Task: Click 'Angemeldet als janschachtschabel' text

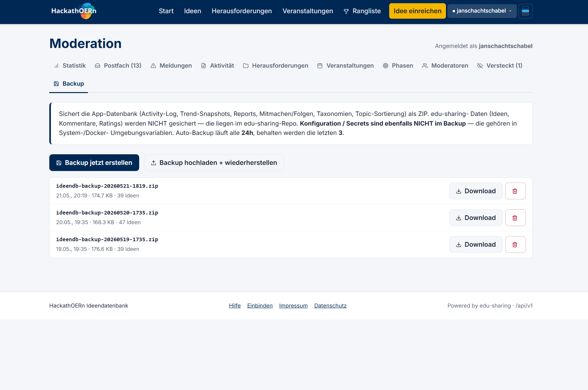Action: point(484,46)
